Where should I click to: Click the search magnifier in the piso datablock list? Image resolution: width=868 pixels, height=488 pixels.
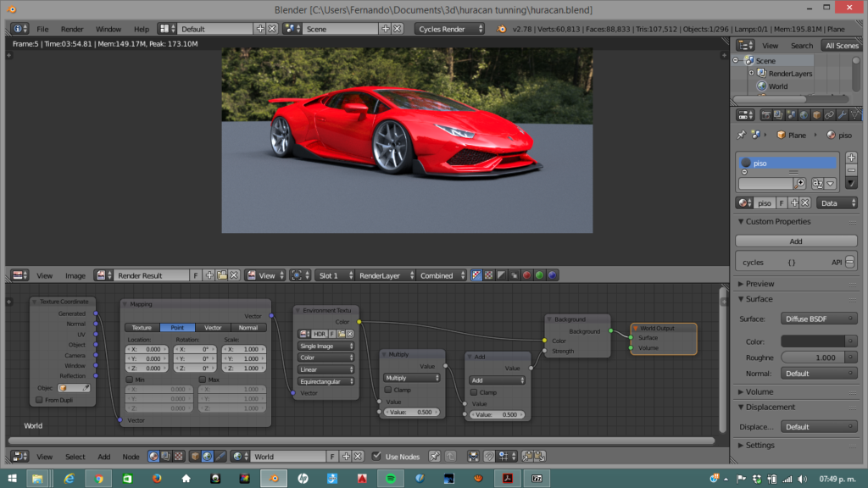[799, 183]
